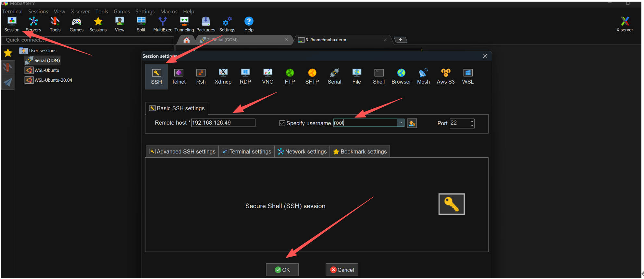Choose the WSL session type
This screenshot has height=279, width=644.
pos(468,77)
